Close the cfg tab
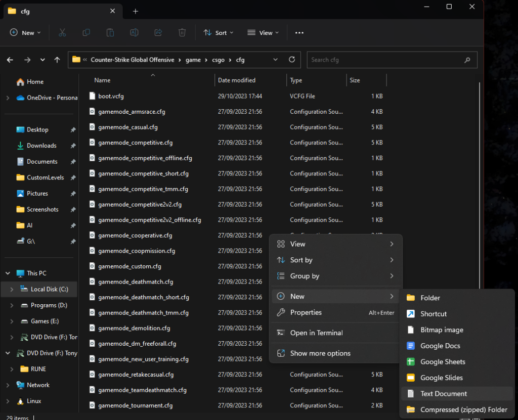 coord(113,11)
